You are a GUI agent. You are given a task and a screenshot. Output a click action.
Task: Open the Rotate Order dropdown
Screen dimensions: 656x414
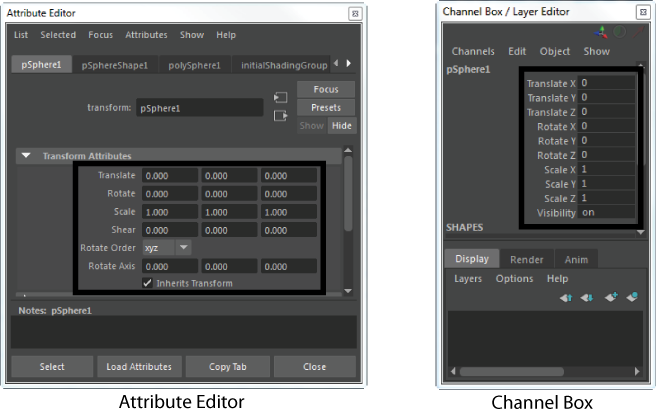[167, 248]
